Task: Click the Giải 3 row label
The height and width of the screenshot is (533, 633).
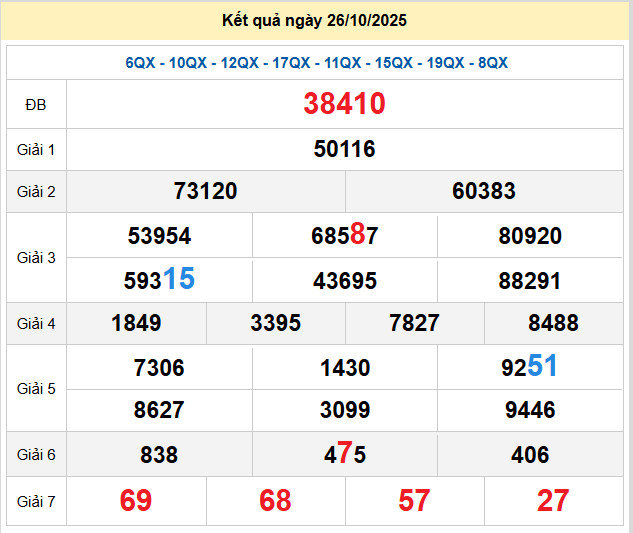Action: pos(36,258)
